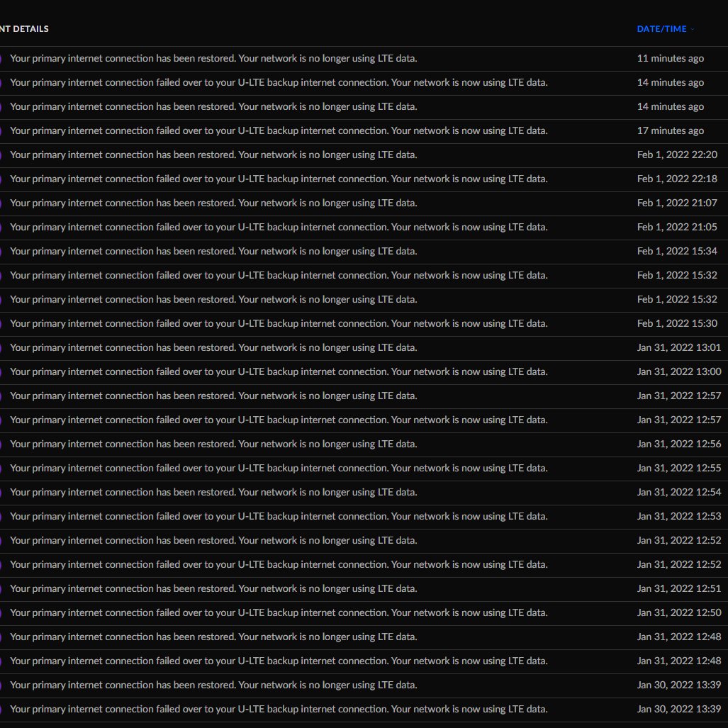Open the failed over message from 14 minutes ago
The image size is (728, 728).
point(279,83)
